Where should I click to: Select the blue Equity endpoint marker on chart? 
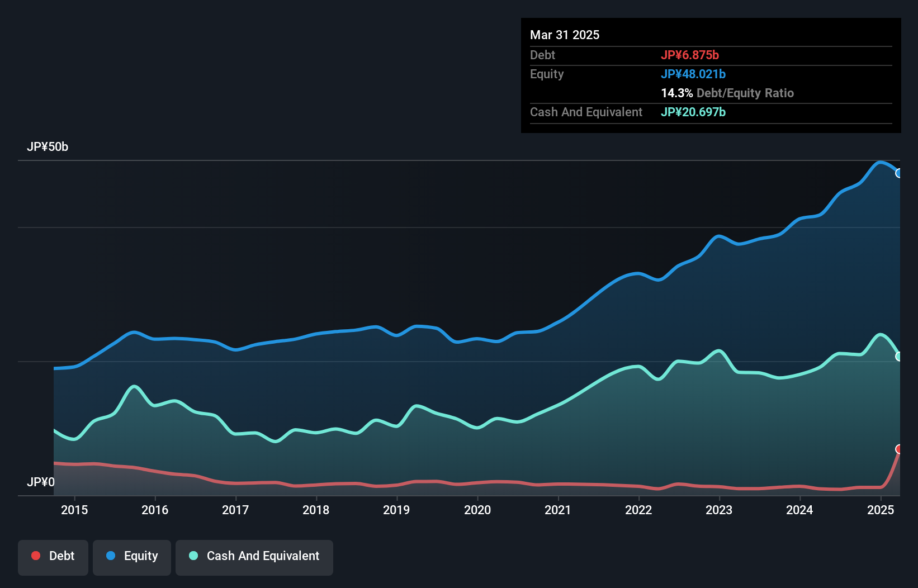pos(899,173)
